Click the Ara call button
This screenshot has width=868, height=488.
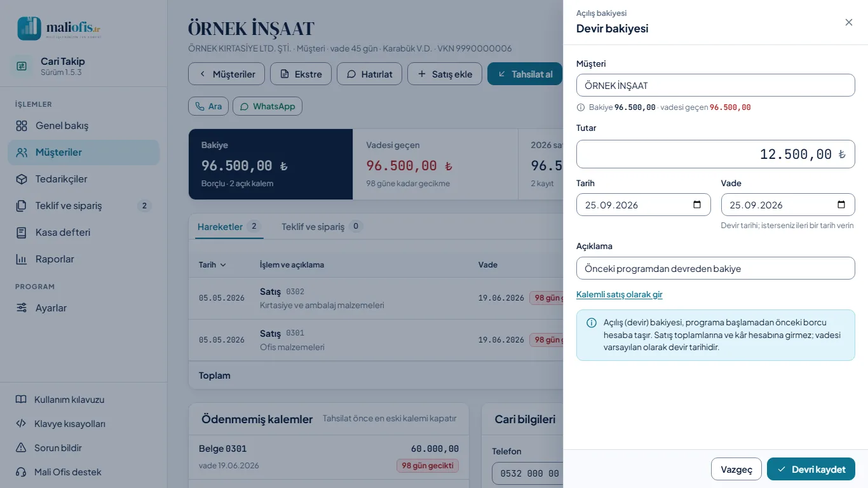208,106
